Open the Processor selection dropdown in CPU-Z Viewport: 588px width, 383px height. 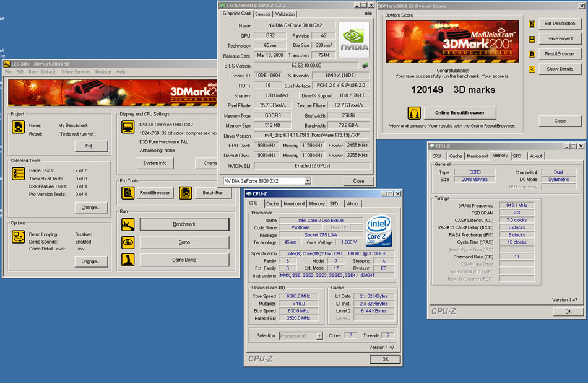tap(319, 336)
